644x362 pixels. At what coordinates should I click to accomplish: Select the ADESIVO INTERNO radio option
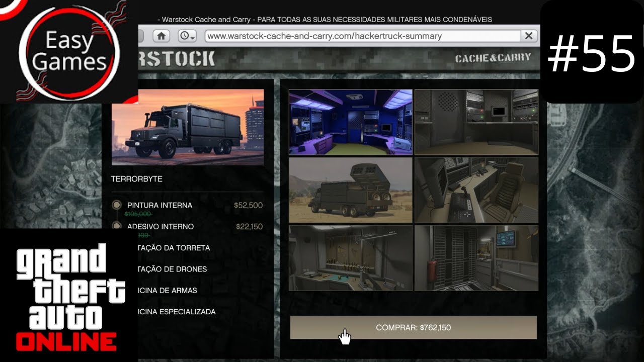[x=117, y=226]
